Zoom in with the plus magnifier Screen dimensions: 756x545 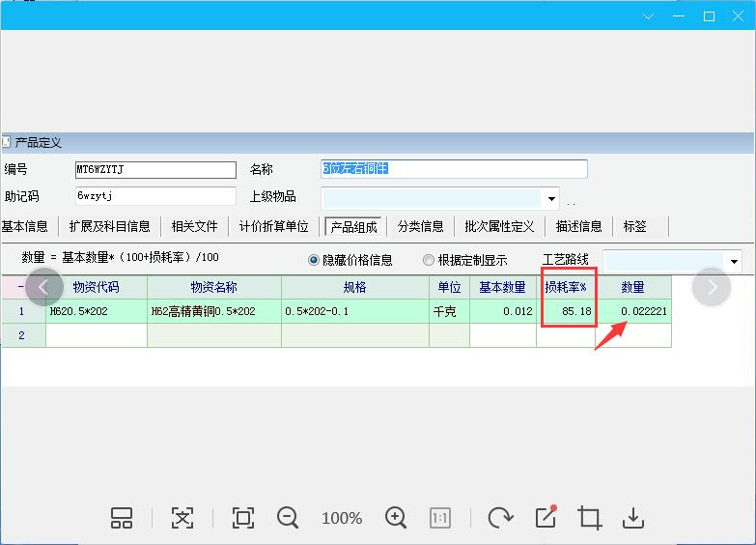point(396,518)
